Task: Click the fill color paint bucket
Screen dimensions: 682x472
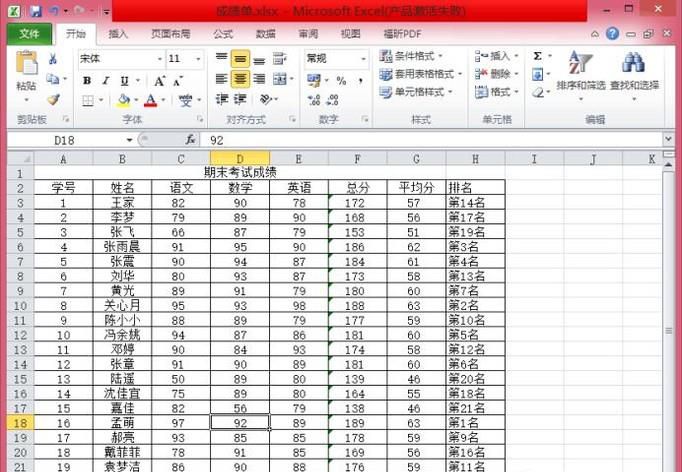Action: tap(124, 100)
